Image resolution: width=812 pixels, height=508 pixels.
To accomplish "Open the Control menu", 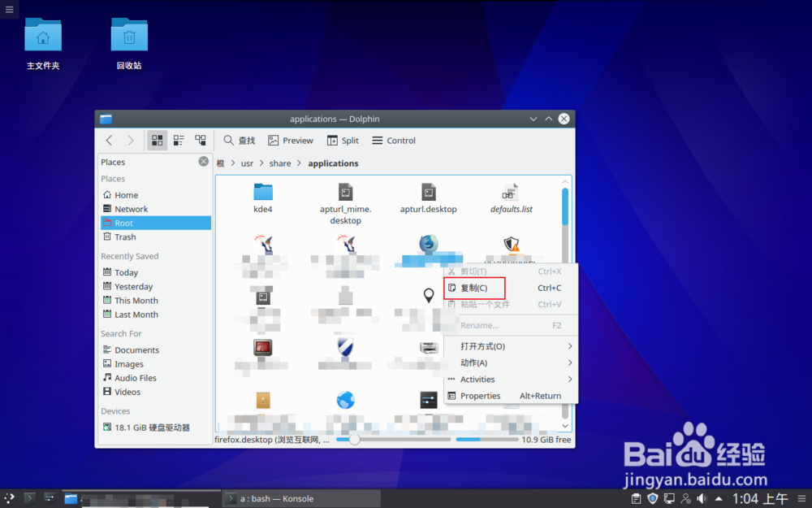I will [393, 140].
